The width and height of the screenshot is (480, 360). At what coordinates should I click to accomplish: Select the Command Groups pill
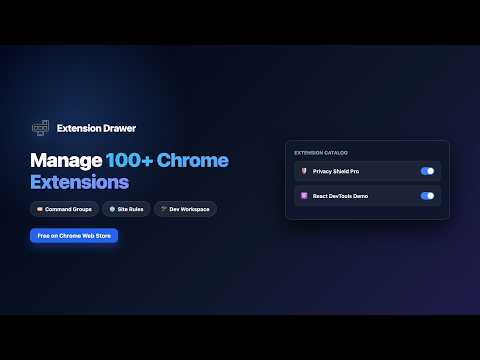tap(64, 209)
